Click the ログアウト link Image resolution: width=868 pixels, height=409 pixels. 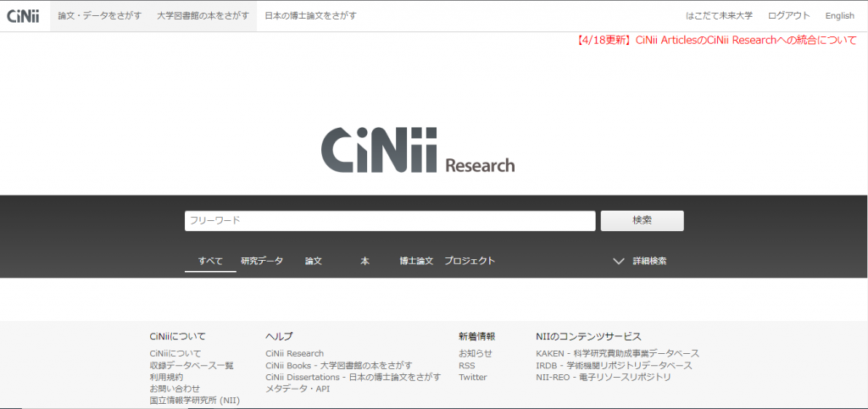[789, 16]
